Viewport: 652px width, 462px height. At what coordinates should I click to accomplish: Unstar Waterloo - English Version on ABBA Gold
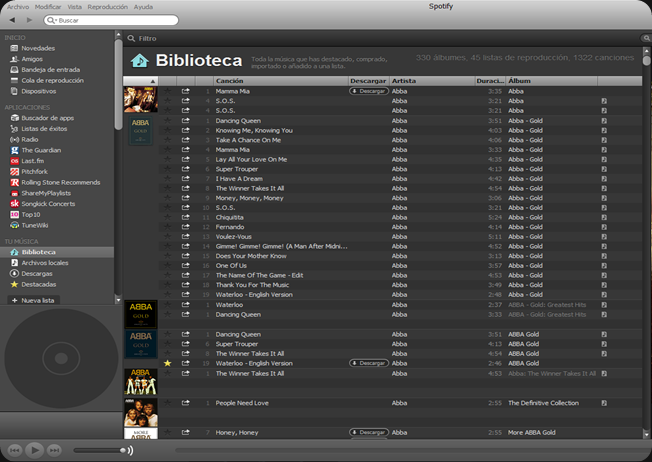[167, 363]
